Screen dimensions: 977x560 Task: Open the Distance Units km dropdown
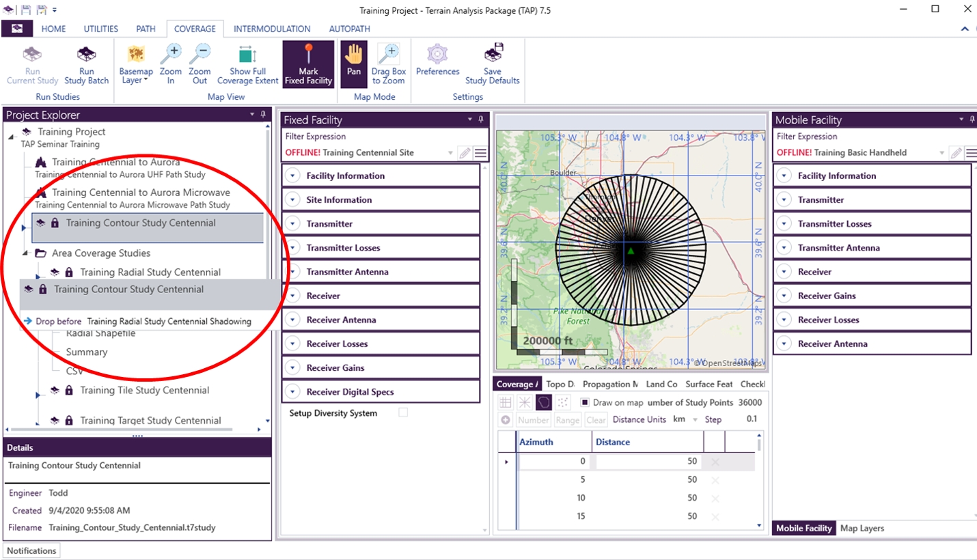pos(686,419)
